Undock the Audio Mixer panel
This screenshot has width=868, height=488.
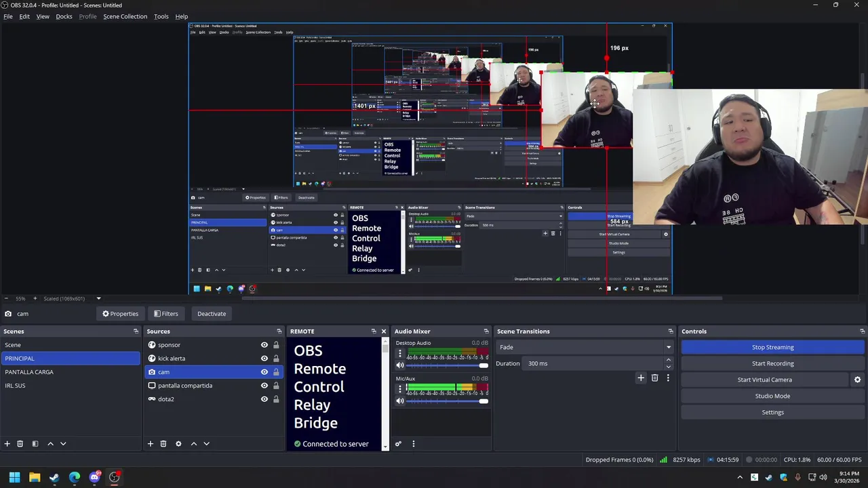pyautogui.click(x=486, y=331)
